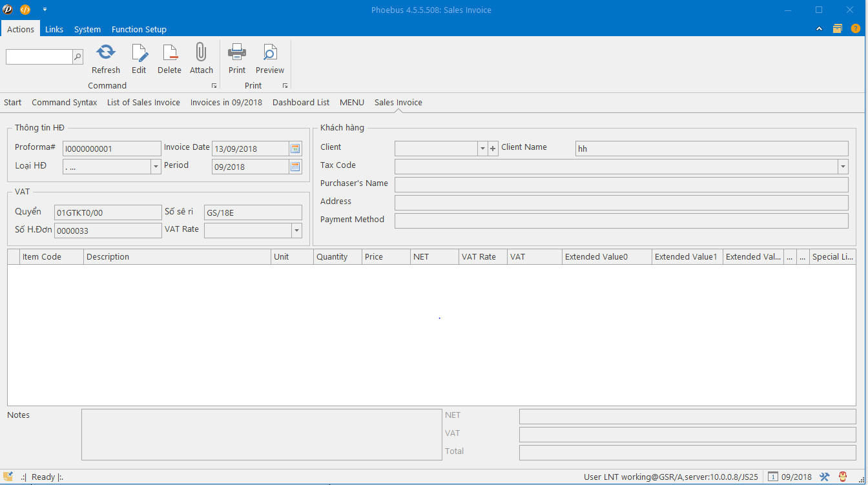Switch to the Actions ribbon tab
Image resolution: width=868 pixels, height=485 pixels.
tap(21, 29)
